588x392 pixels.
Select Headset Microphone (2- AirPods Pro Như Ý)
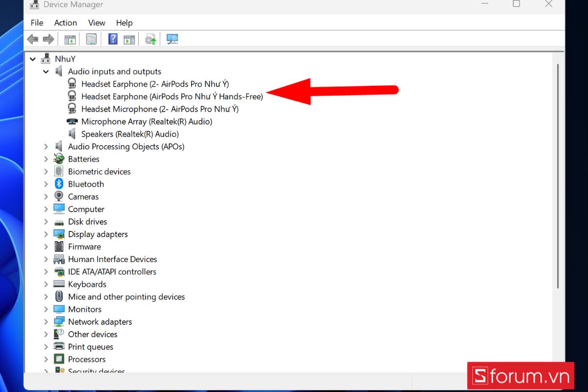(160, 109)
